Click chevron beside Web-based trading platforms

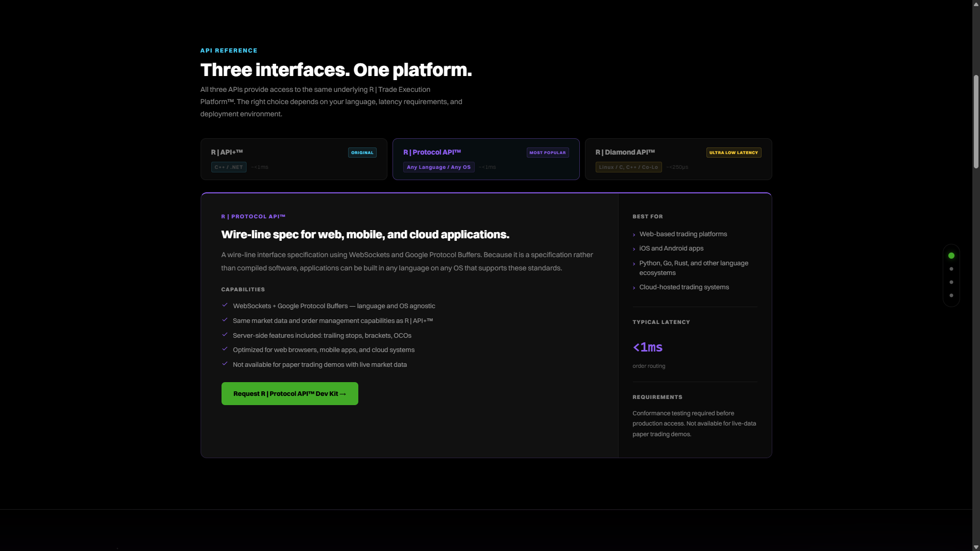coord(634,235)
